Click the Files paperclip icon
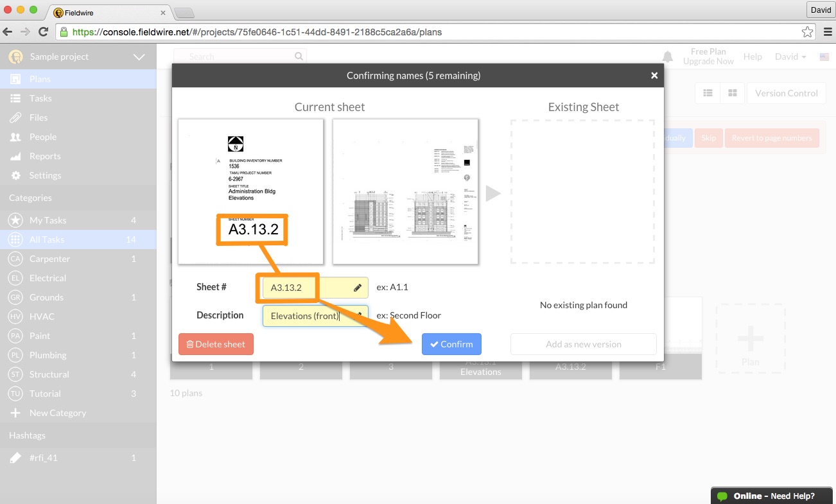The height and width of the screenshot is (504, 836). coord(16,117)
